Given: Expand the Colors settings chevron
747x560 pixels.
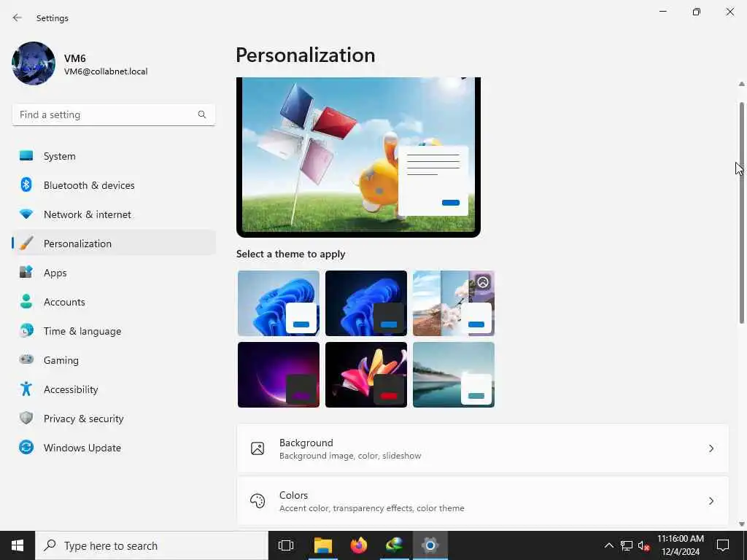Looking at the screenshot, I should 711,501.
